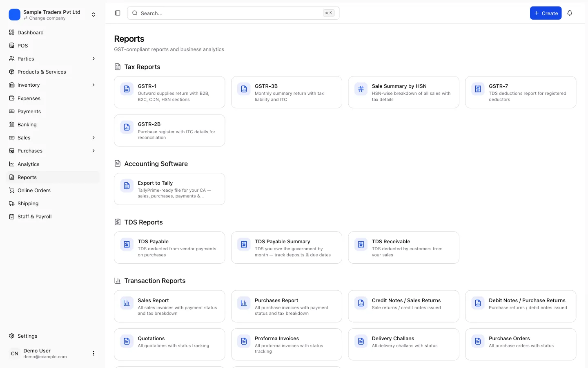Screen dimensions: 588x368
Task: Open the Proforma Invoices report card
Action: (x=287, y=344)
